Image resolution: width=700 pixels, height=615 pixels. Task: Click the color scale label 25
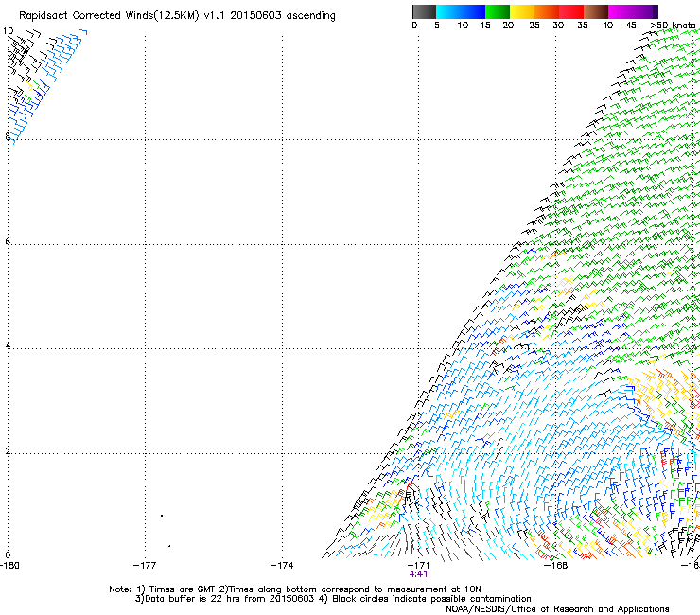point(534,26)
